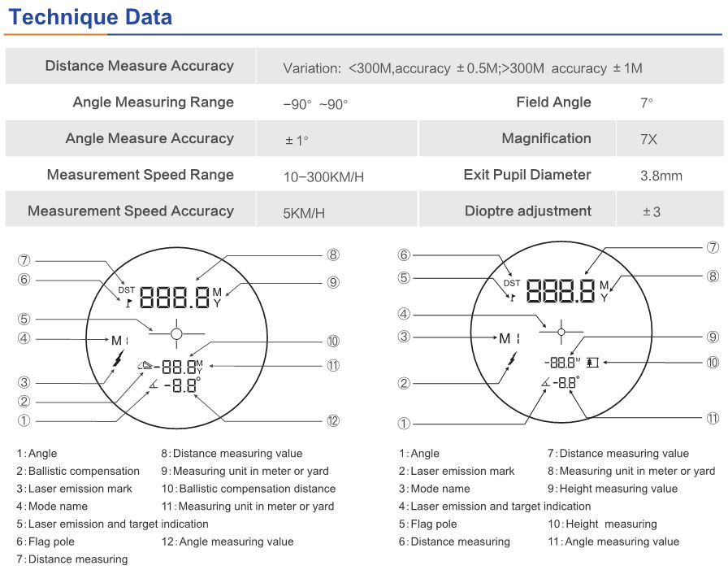This screenshot has width=728, height=570.
Task: Click the DST label in left diagram
Action: (127, 289)
